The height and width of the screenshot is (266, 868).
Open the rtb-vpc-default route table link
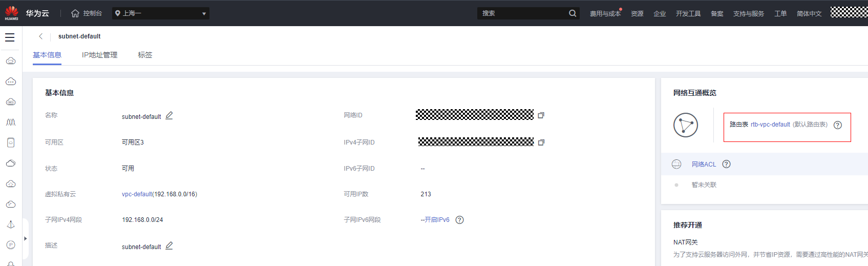pos(770,125)
